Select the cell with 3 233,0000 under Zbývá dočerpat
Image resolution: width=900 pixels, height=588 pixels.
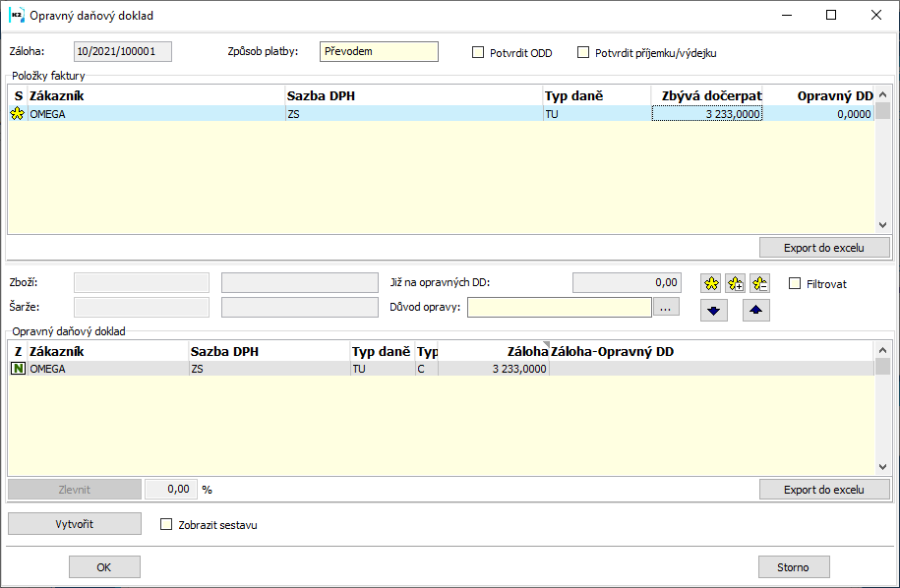[707, 114]
